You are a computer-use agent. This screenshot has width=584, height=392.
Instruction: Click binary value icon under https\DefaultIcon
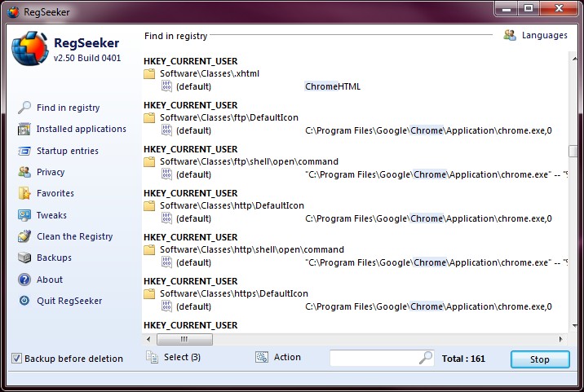coord(166,306)
